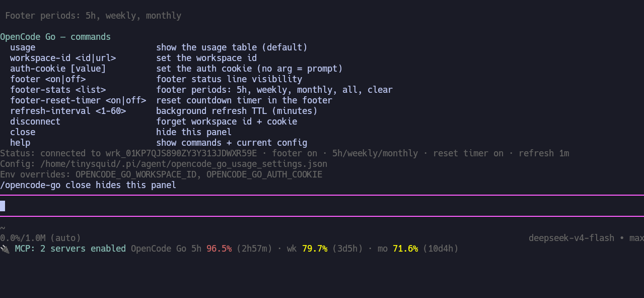Select the 'usage' command name
This screenshot has width=644, height=298.
point(23,47)
